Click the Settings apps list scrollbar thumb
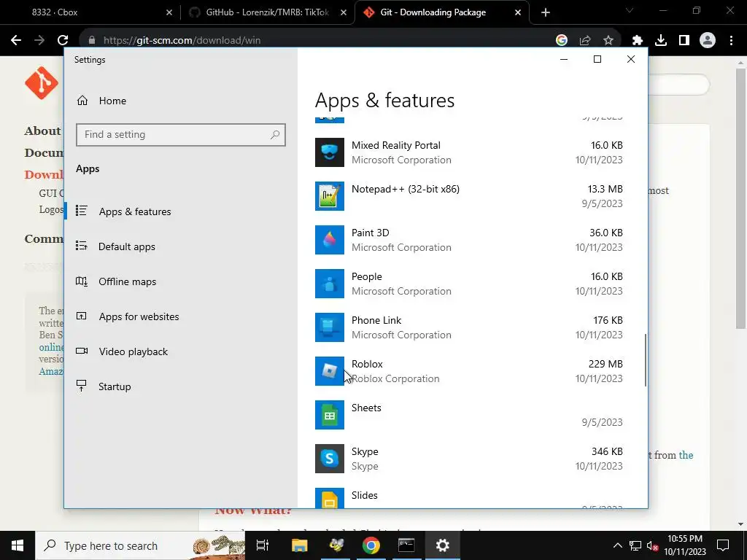Viewport: 747px width, 560px height. point(646,360)
